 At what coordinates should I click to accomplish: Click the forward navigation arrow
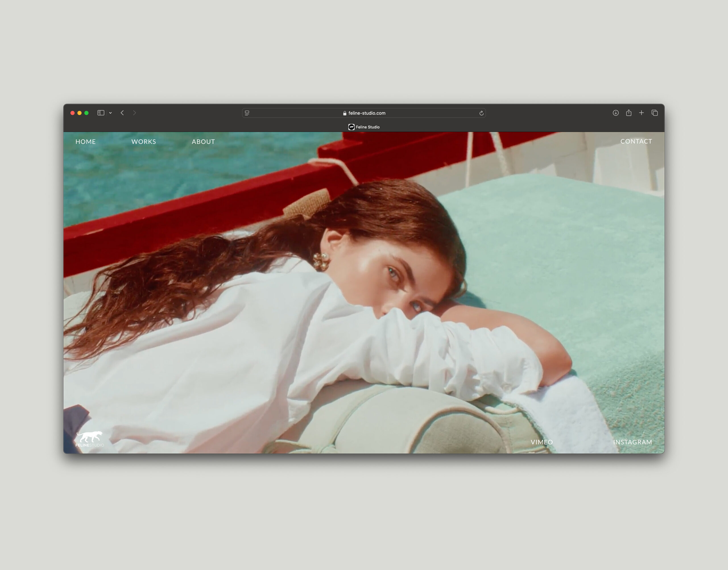(x=134, y=113)
